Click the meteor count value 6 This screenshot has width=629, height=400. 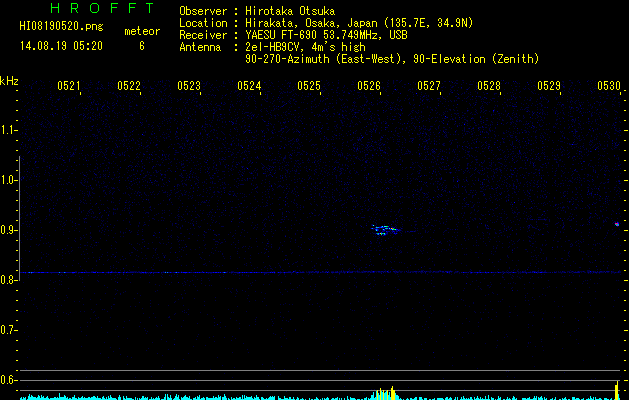pos(142,46)
